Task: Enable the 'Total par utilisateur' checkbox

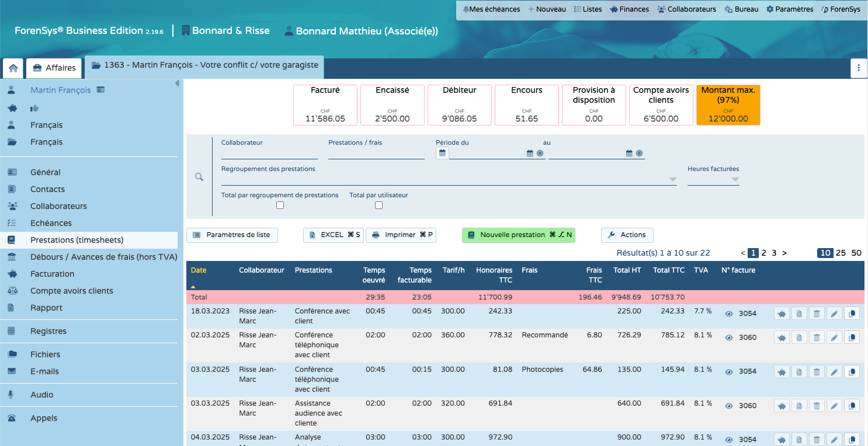Action: point(379,205)
